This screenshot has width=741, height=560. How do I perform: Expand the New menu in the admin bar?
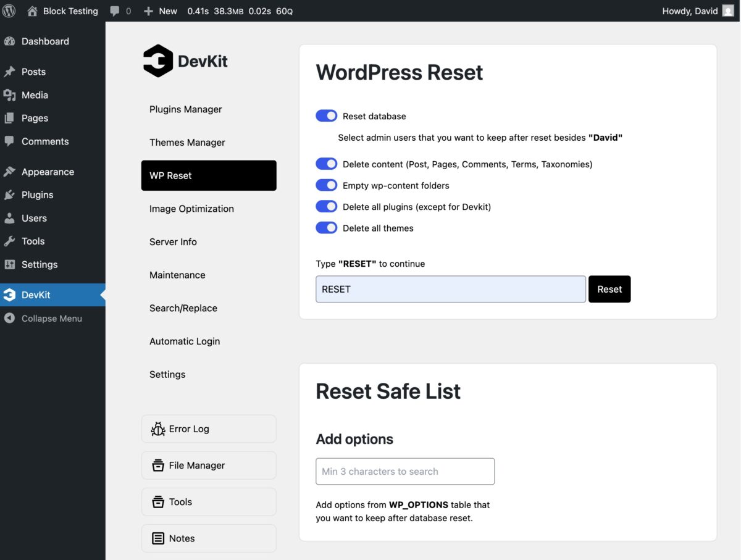[160, 10]
